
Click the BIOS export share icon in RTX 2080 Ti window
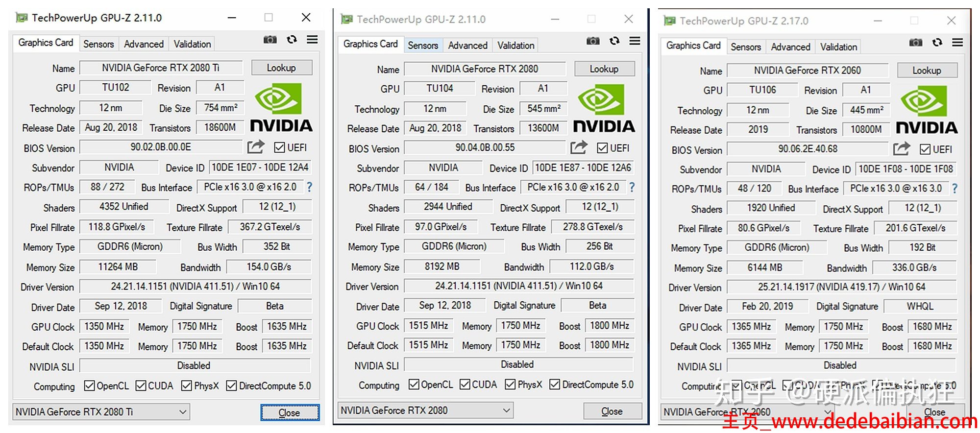tap(256, 146)
